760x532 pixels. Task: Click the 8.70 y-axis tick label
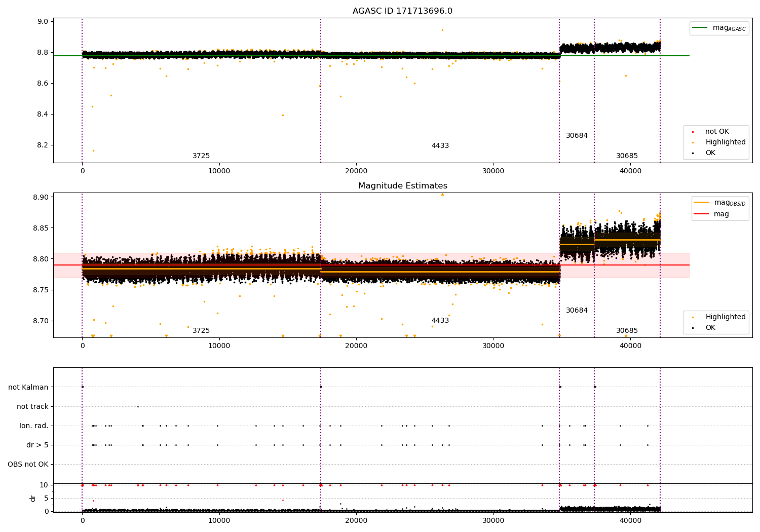coord(41,321)
